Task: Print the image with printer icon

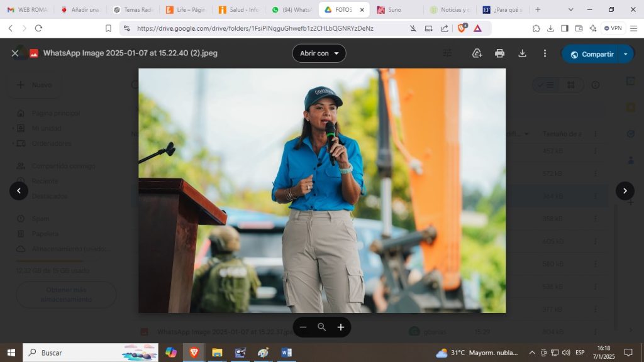Action: (x=499, y=53)
